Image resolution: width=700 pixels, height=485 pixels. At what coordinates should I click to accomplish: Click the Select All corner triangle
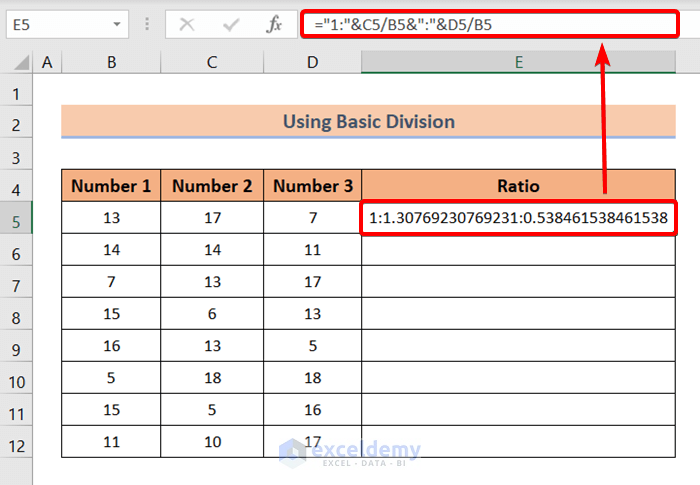pyautogui.click(x=21, y=62)
